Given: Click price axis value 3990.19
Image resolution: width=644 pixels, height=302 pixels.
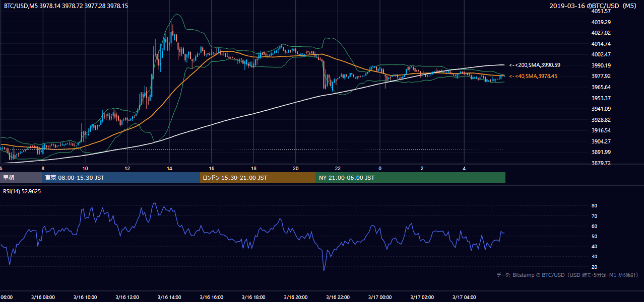Looking at the screenshot, I should pyautogui.click(x=601, y=65).
